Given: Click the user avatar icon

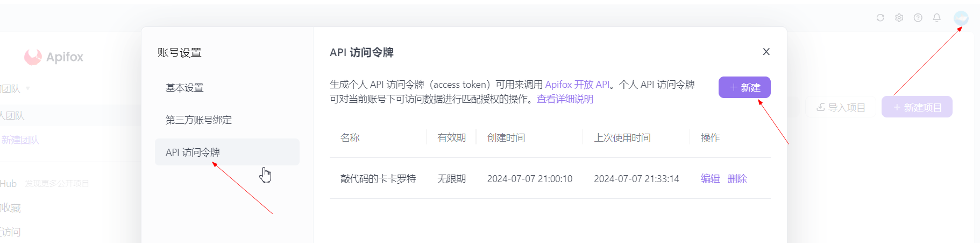Looking at the screenshot, I should point(961,18).
